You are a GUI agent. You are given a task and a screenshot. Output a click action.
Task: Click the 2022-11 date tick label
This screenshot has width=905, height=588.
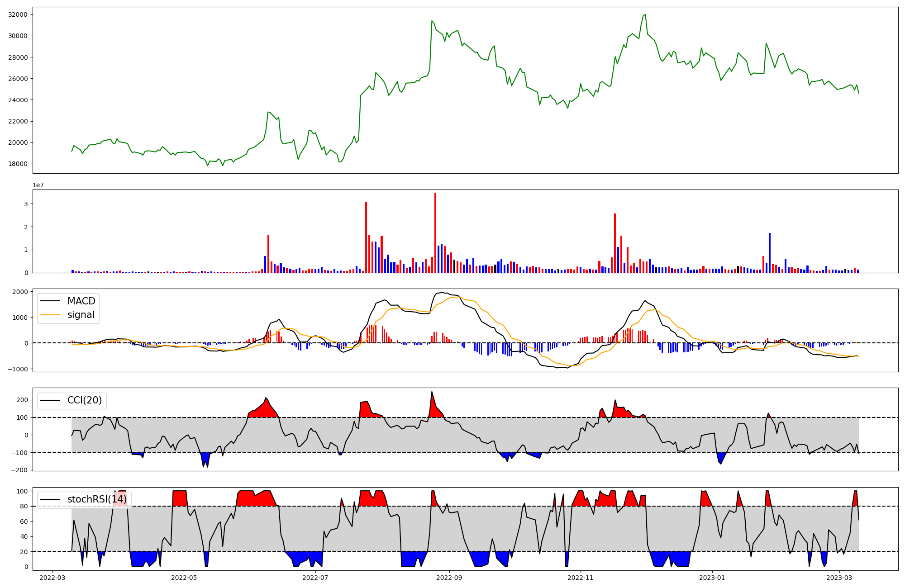[580, 578]
